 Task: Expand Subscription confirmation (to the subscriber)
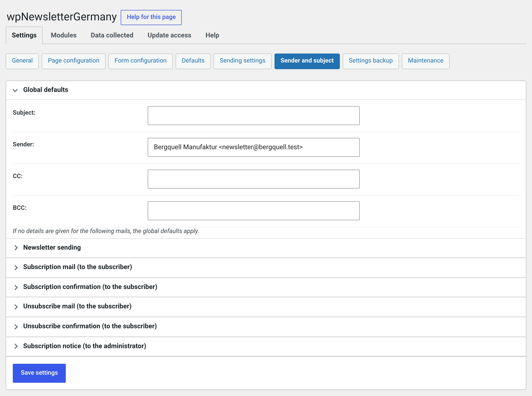pos(266,287)
